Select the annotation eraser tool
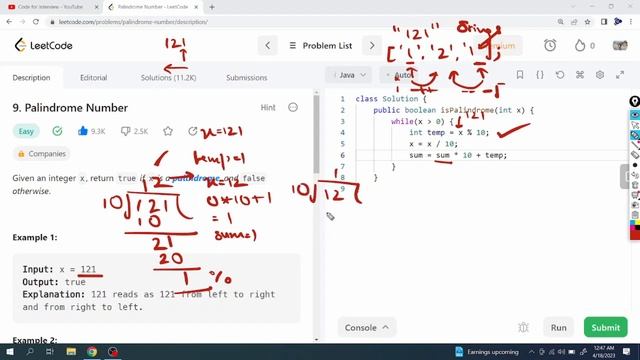This screenshot has height=360, width=640. pos(635,155)
